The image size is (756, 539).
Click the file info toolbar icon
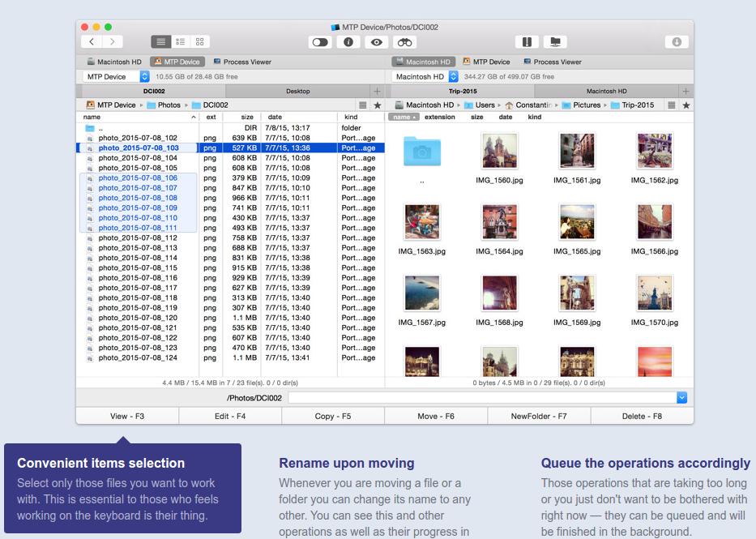(348, 42)
